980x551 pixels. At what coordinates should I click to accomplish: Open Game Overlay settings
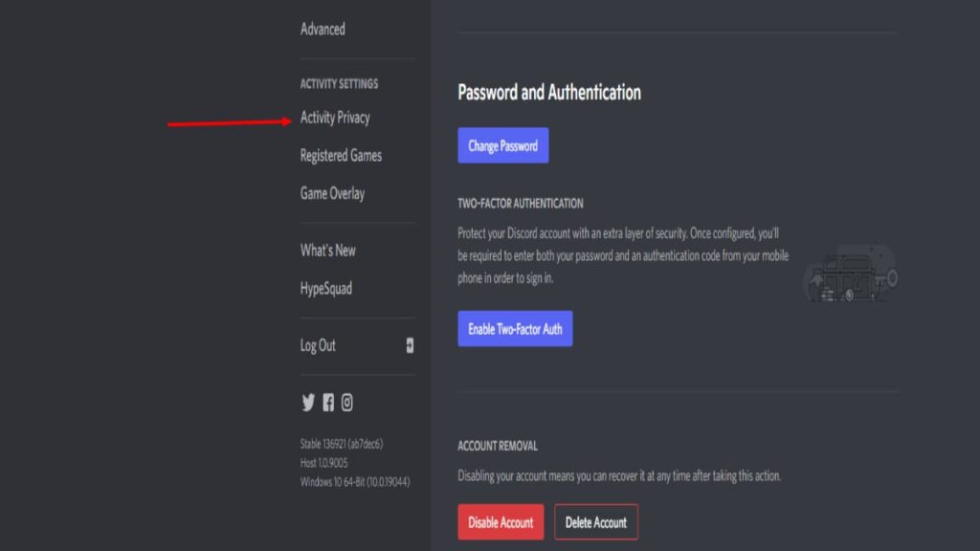tap(332, 193)
